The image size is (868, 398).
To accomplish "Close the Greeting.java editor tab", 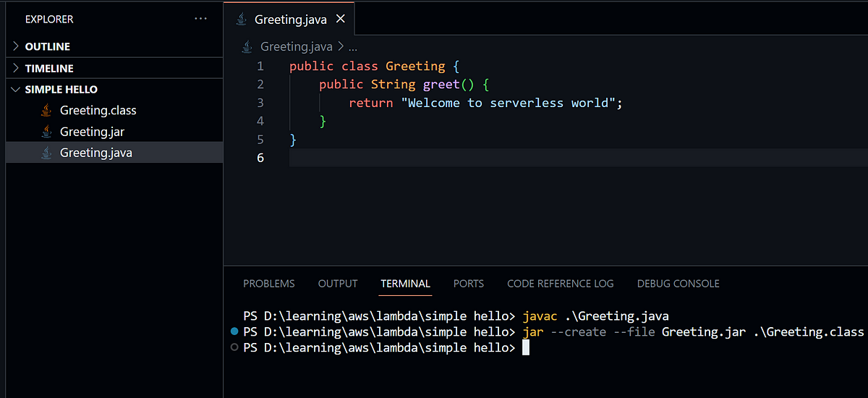I will click(x=341, y=20).
